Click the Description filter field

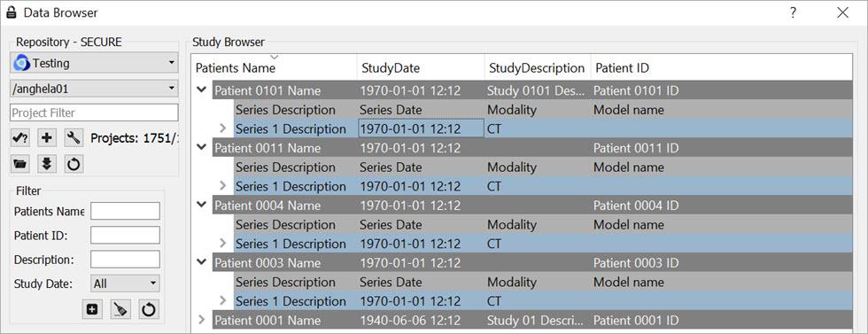tap(125, 260)
